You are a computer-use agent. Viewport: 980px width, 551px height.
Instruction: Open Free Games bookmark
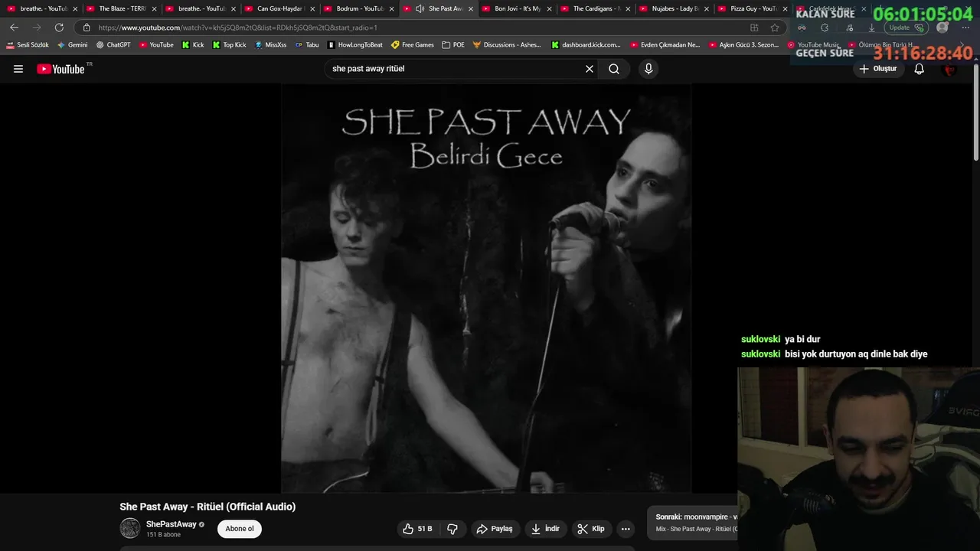pos(412,45)
